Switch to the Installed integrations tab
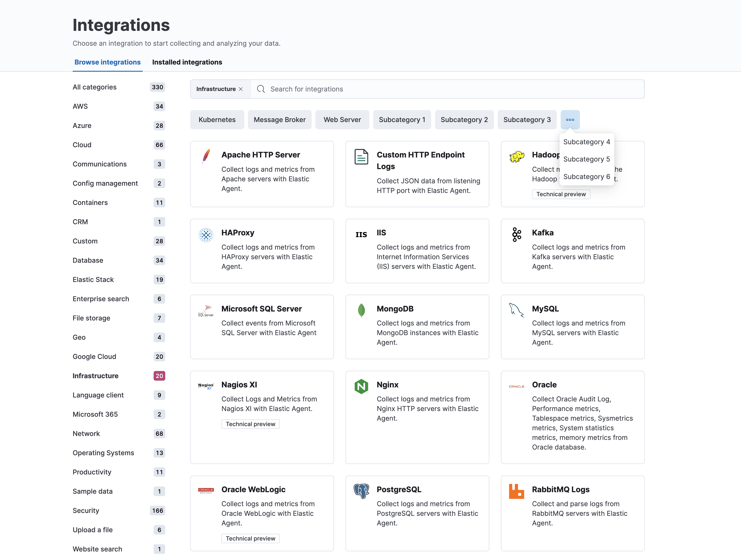The height and width of the screenshot is (560, 741). coord(187,62)
